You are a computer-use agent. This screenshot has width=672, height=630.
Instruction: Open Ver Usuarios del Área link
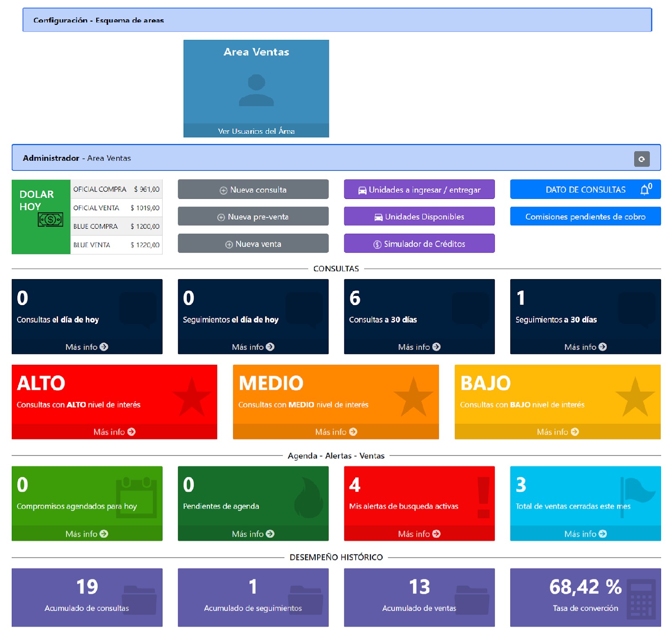click(256, 131)
